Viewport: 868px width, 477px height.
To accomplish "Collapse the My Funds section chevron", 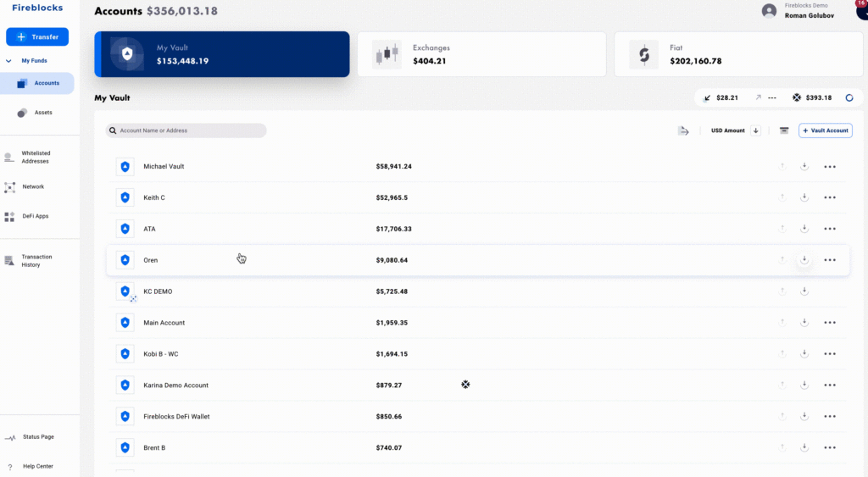I will 8,61.
